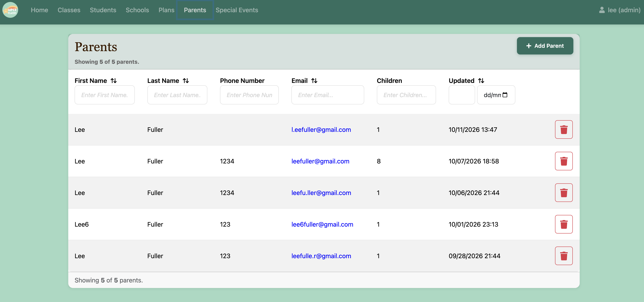The width and height of the screenshot is (644, 302).
Task: Open the leefulle.r@gmail.com email link
Action: (321, 256)
